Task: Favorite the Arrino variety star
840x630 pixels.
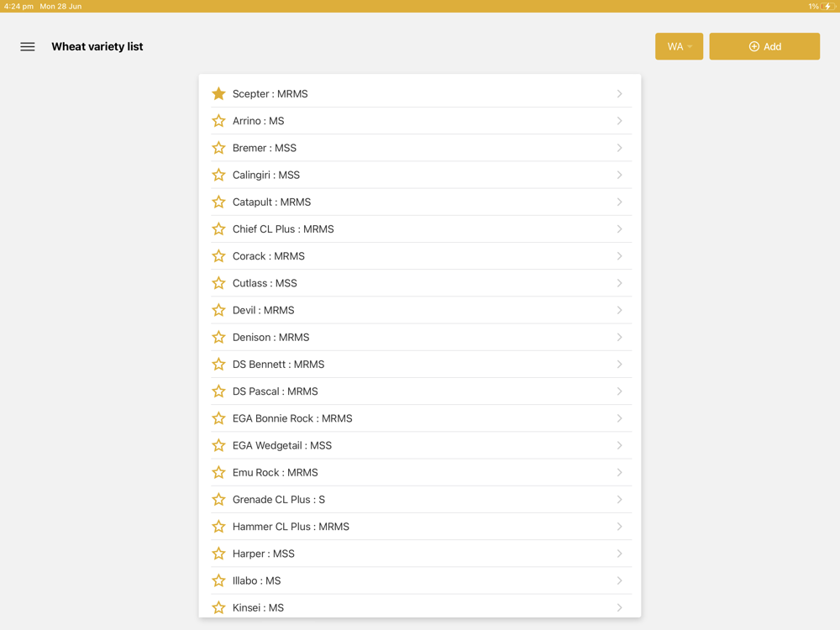Action: tap(218, 120)
